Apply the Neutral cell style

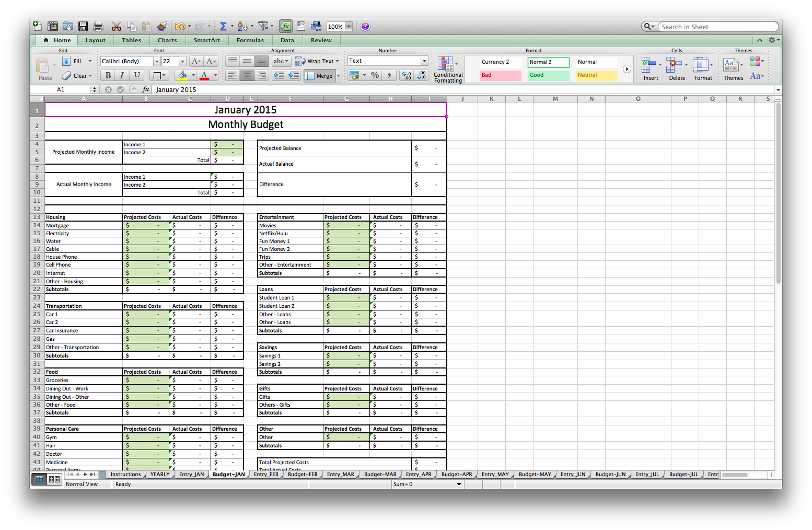click(x=596, y=75)
